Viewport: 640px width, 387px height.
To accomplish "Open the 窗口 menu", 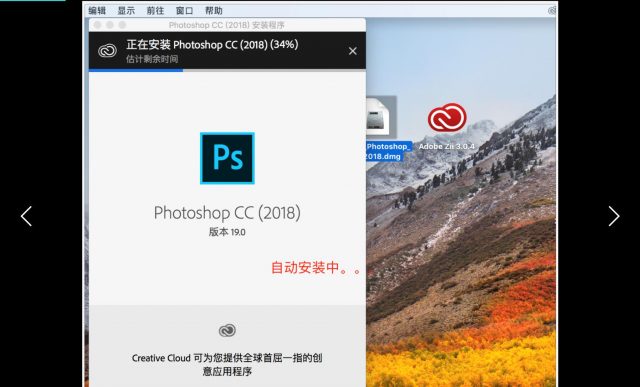I will [x=184, y=11].
